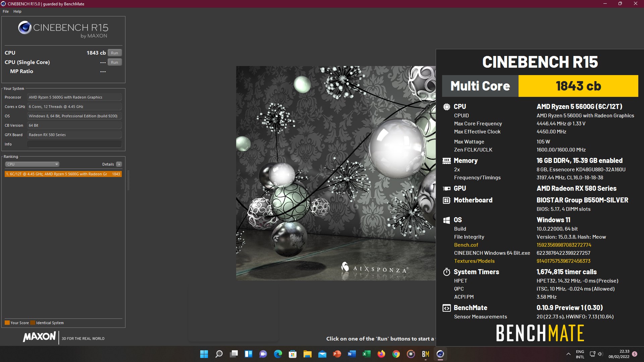Image resolution: width=644 pixels, height=362 pixels.
Task: Run the CPU multi-core benchmark
Action: pyautogui.click(x=115, y=53)
